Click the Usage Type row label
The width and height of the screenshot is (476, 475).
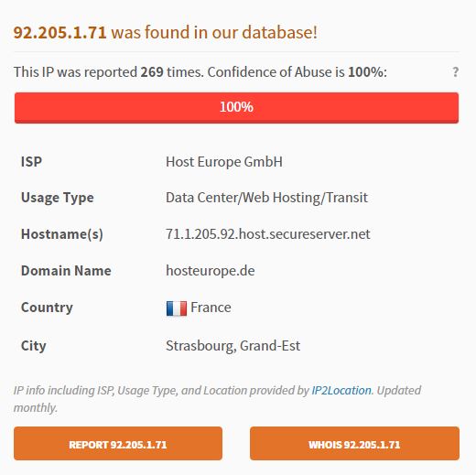point(58,198)
